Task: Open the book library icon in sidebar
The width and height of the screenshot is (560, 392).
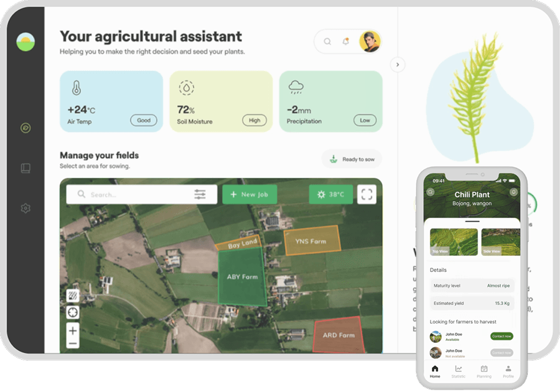Action: point(26,168)
